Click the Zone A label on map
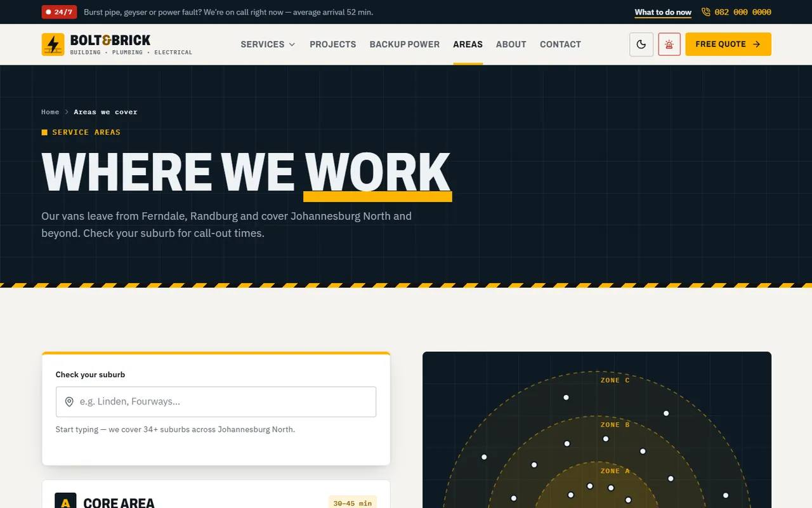This screenshot has width=812, height=508. 615,471
